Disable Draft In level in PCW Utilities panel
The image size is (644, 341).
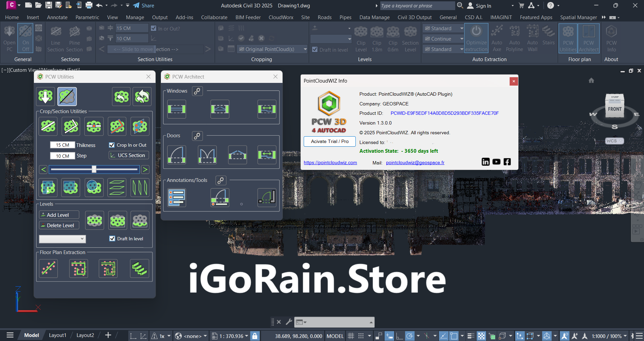[x=112, y=238]
